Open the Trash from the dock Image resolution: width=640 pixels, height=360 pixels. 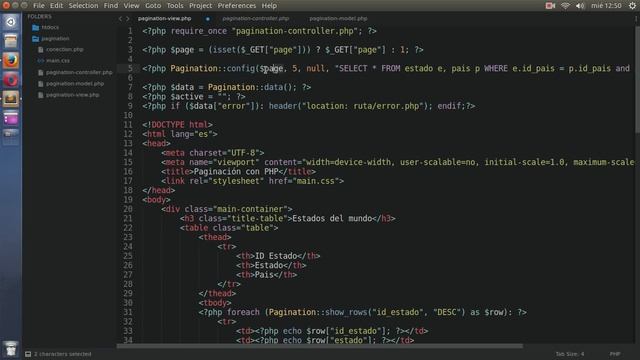11,348
